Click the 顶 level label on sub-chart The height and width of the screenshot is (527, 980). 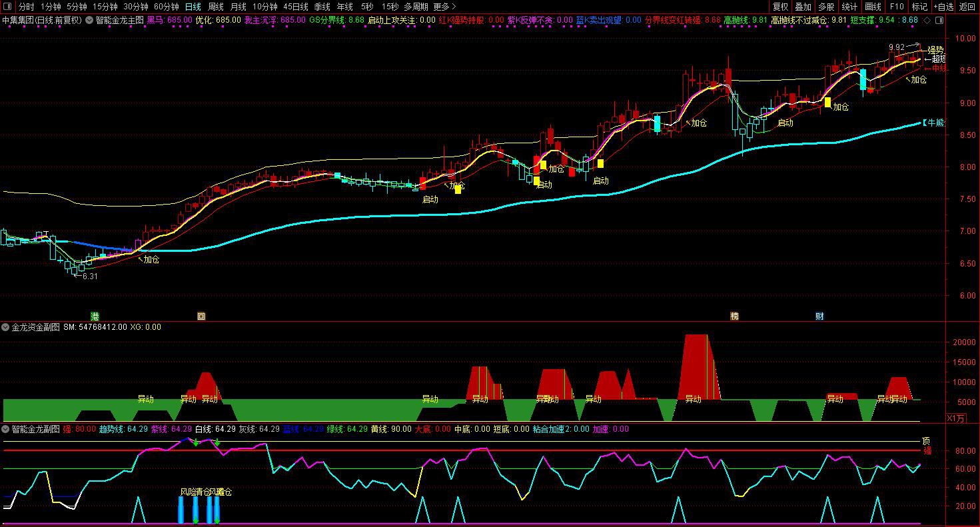[x=925, y=441]
